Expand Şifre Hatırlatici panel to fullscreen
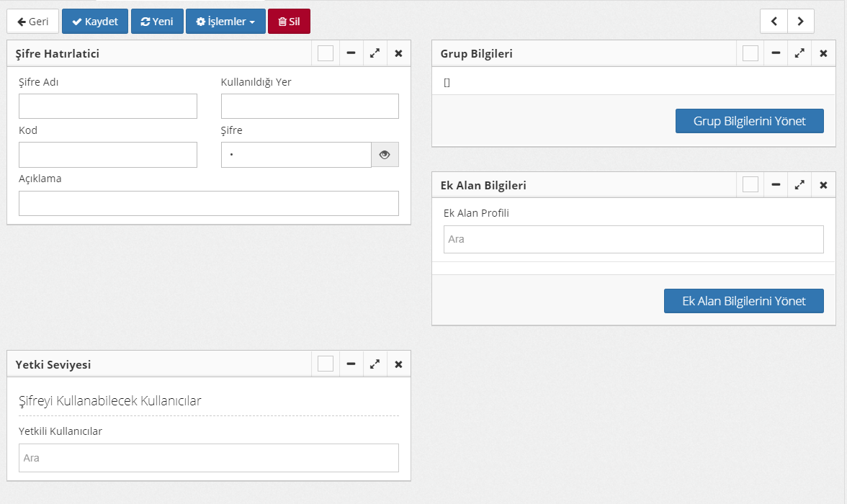Image resolution: width=847 pixels, height=504 pixels. coord(375,53)
